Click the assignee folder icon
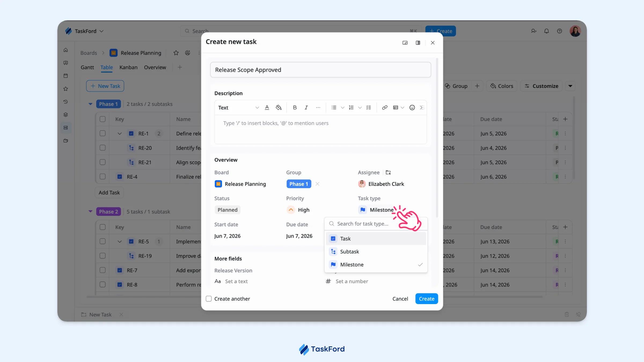 388,172
